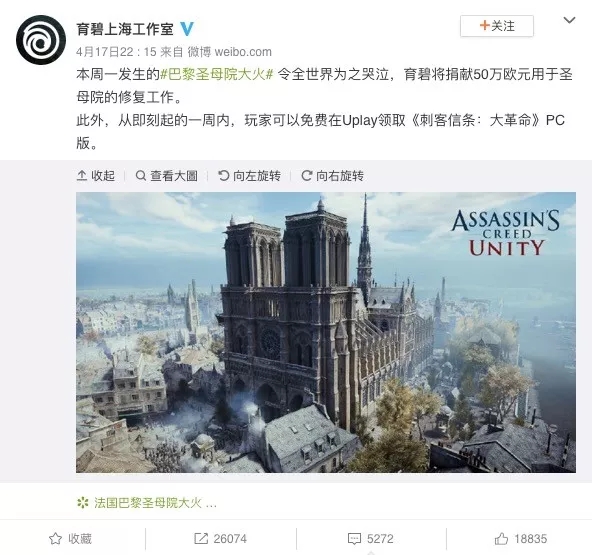Image resolution: width=592 pixels, height=555 pixels.
Task: Favorite the post with star 收藏
Action: (x=71, y=539)
